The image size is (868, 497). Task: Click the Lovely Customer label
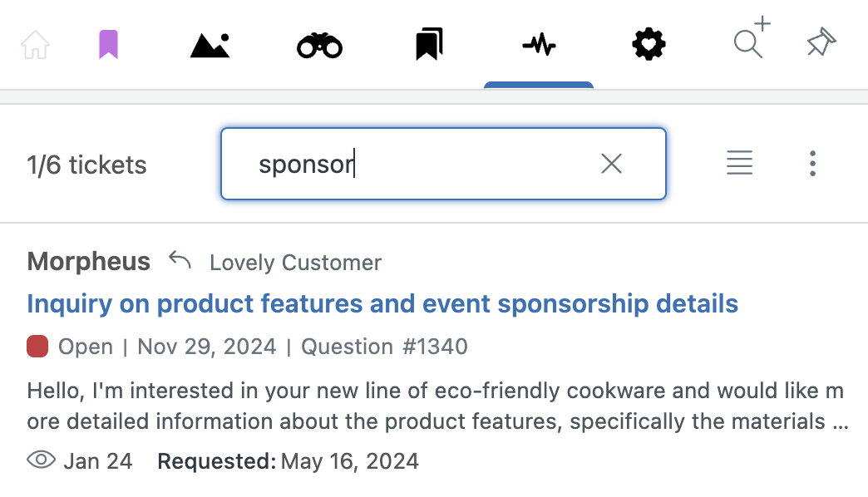point(296,263)
